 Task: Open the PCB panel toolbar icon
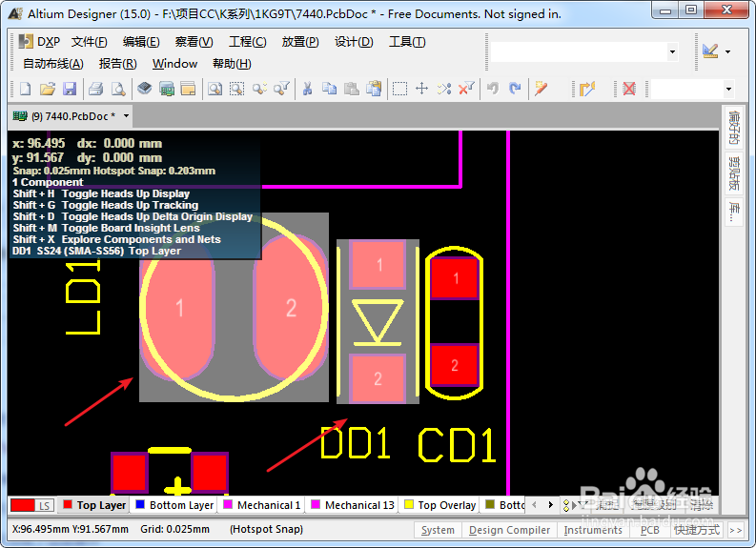tap(167, 89)
